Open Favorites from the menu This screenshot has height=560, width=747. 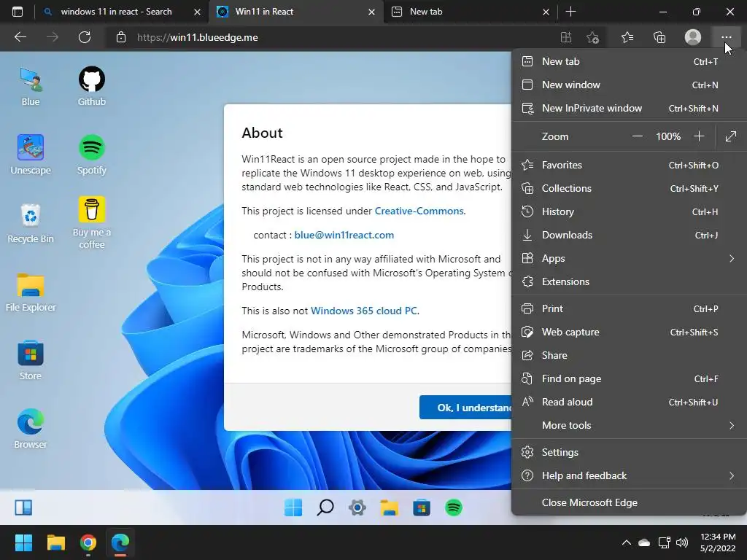pyautogui.click(x=629, y=165)
